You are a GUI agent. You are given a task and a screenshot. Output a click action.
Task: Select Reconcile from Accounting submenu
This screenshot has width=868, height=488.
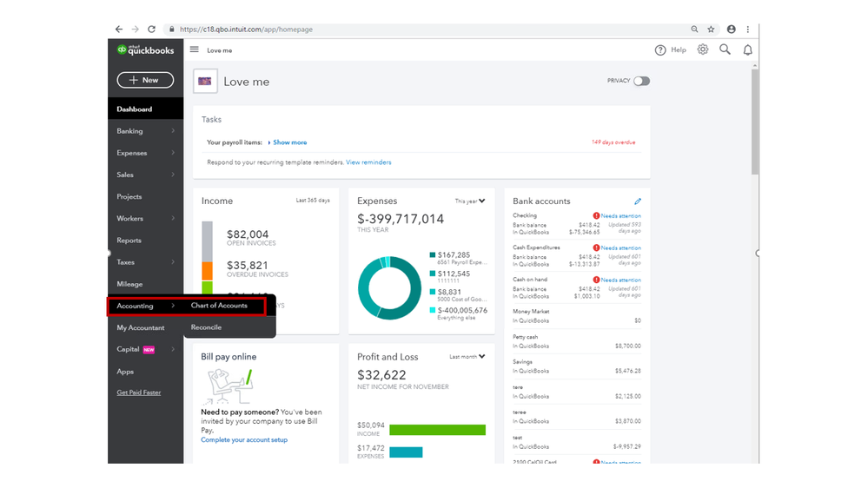[x=206, y=327]
